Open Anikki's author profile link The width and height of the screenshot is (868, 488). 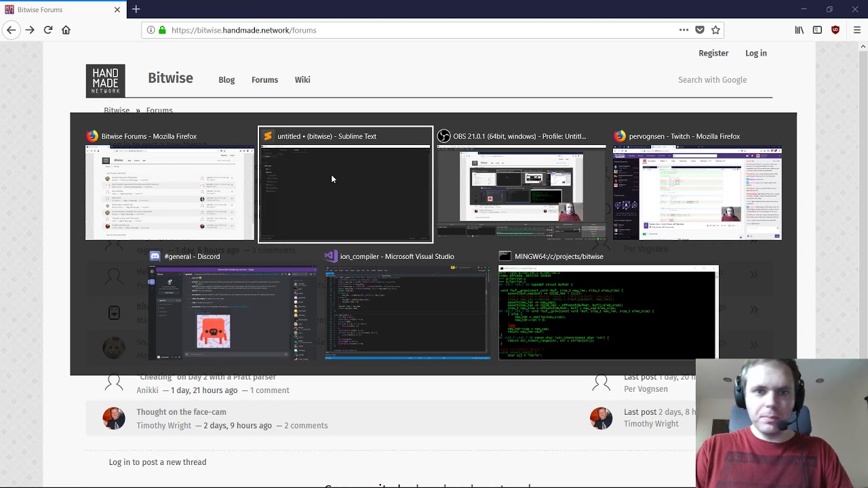147,390
